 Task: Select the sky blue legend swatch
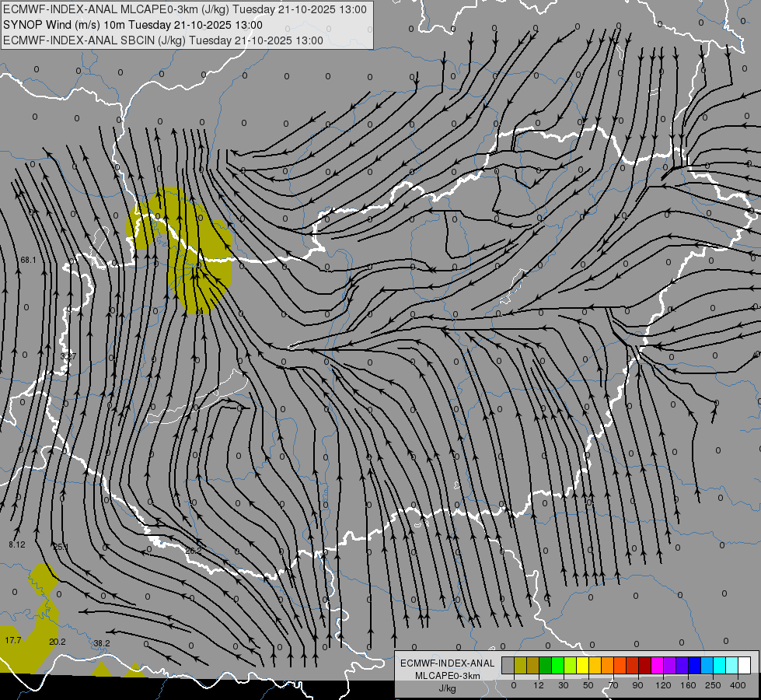(x=707, y=666)
